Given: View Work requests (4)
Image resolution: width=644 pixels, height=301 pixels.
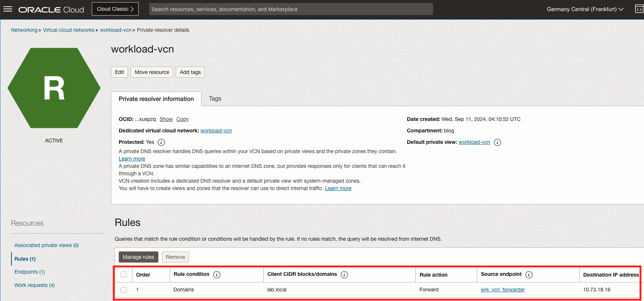Looking at the screenshot, I should pyautogui.click(x=34, y=285).
